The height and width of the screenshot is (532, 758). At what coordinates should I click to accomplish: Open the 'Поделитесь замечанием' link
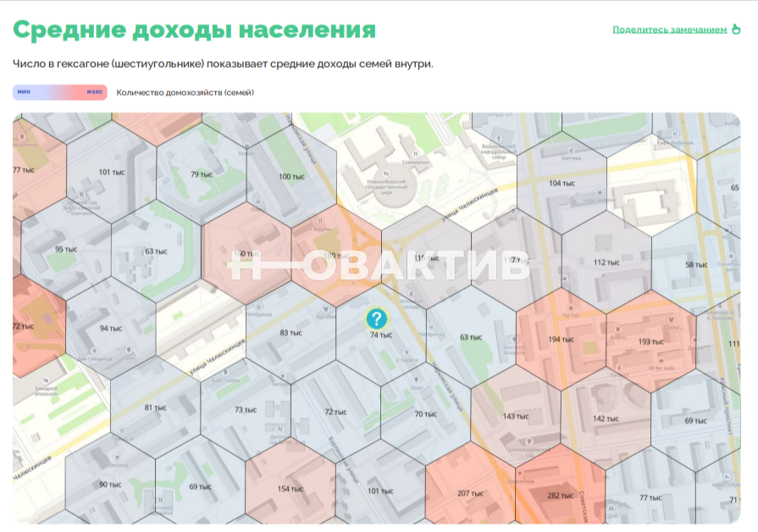click(669, 30)
